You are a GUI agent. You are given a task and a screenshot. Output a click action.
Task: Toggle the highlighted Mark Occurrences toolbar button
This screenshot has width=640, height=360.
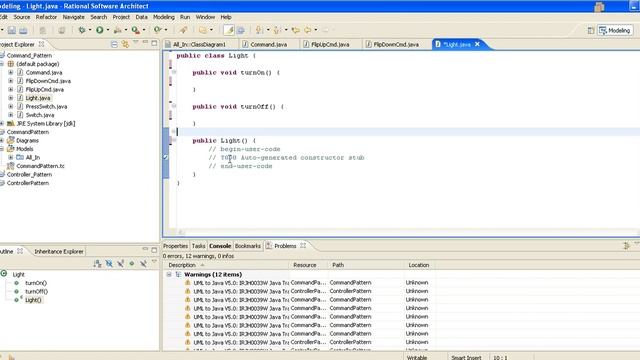coord(229,30)
